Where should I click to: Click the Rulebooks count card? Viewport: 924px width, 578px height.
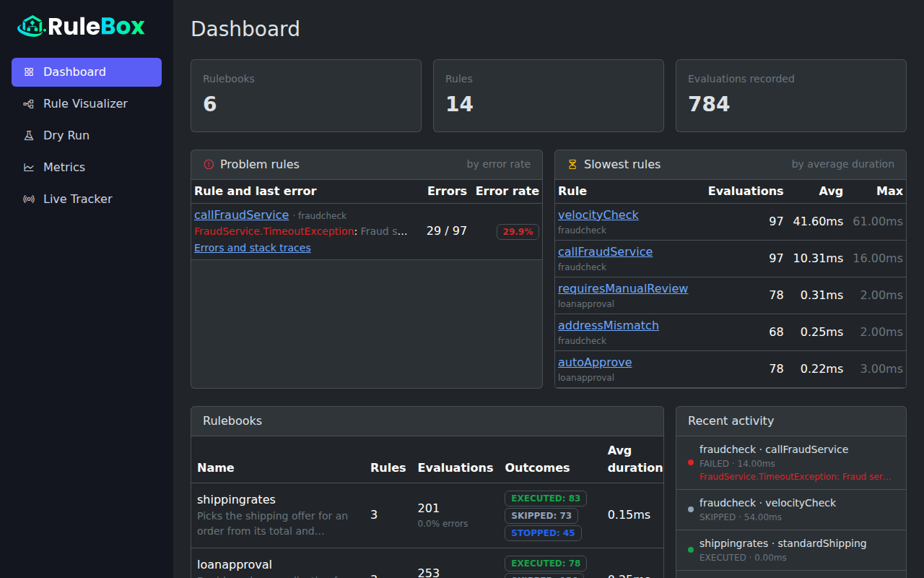click(306, 96)
